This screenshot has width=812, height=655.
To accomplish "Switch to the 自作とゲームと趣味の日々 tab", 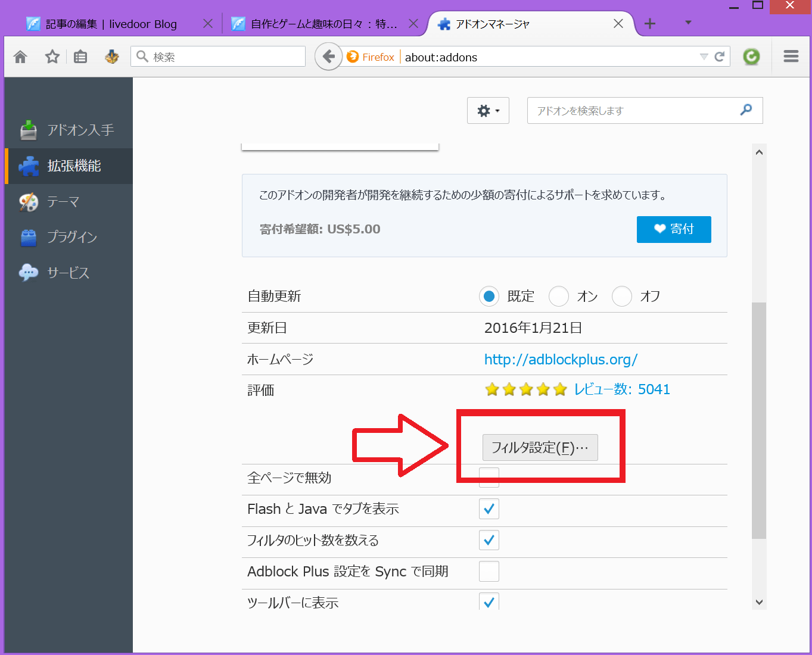I will (325, 24).
